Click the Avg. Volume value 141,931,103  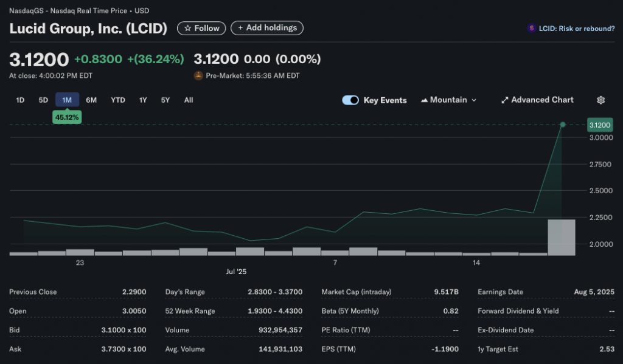[x=280, y=349]
